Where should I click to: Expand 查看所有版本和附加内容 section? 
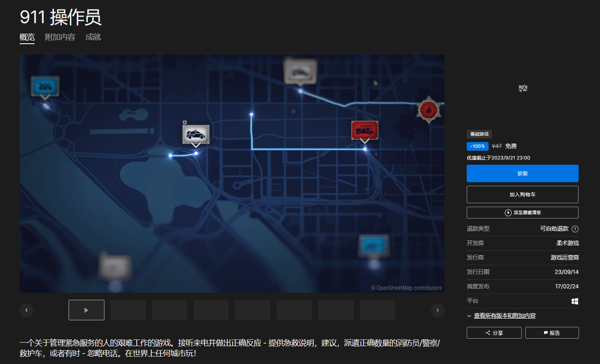point(504,316)
